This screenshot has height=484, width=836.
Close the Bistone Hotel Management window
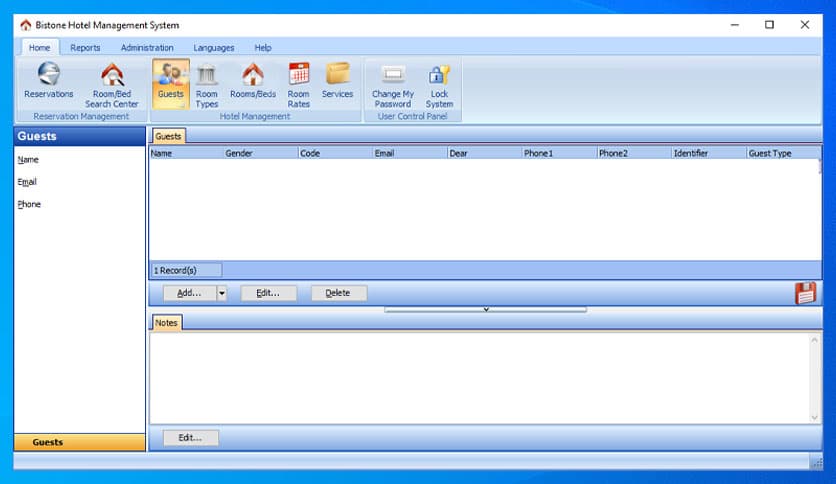(x=805, y=25)
